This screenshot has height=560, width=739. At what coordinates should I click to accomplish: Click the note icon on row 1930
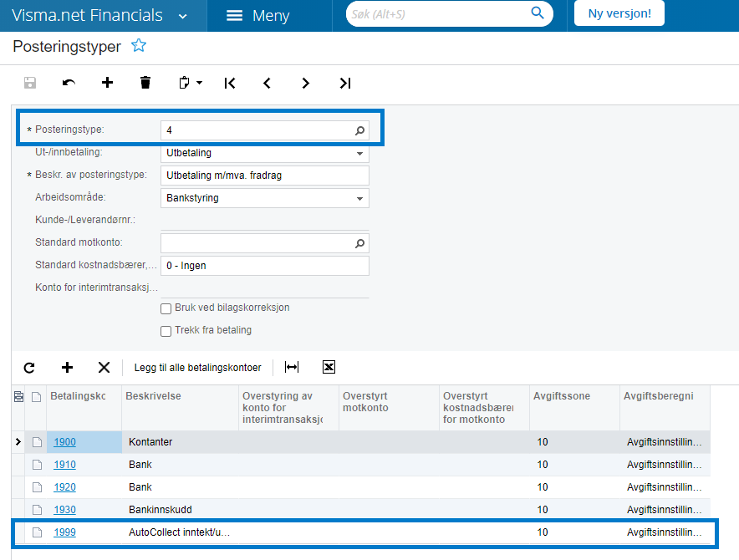(x=37, y=510)
